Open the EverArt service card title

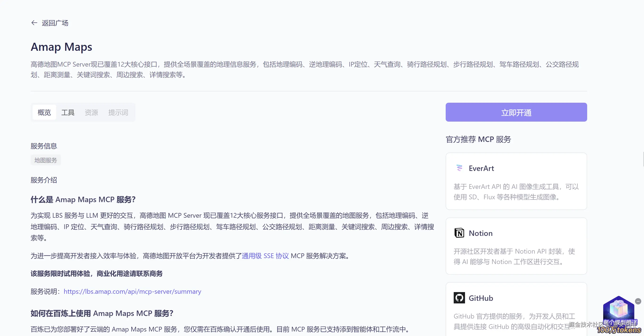(x=481, y=168)
